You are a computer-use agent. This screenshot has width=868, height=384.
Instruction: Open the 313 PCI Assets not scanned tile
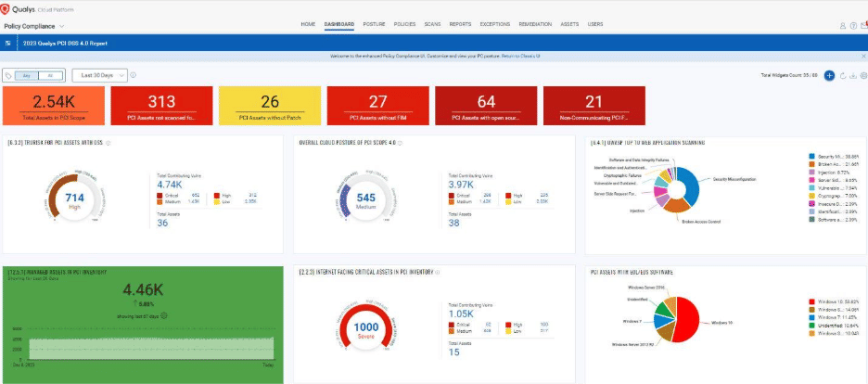[161, 107]
